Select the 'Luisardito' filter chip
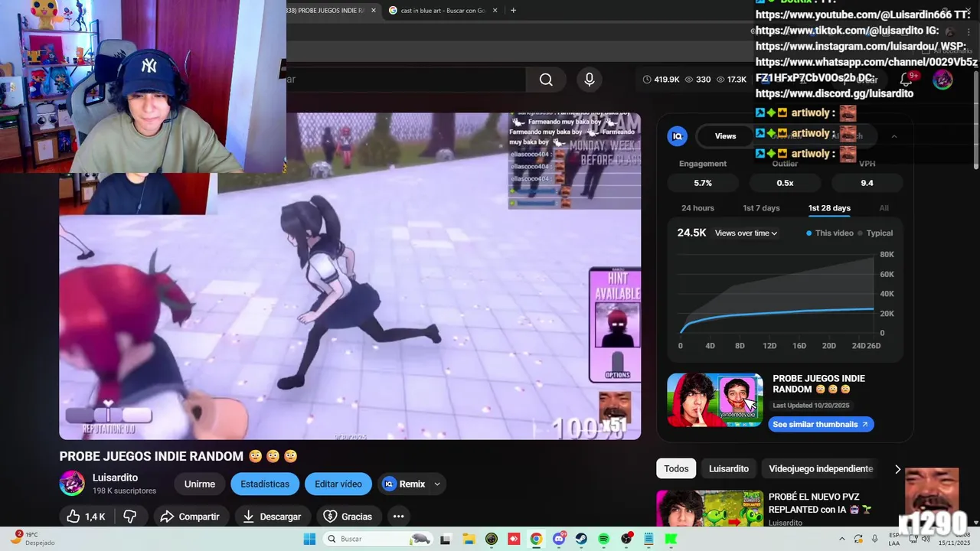980x551 pixels. 728,468
